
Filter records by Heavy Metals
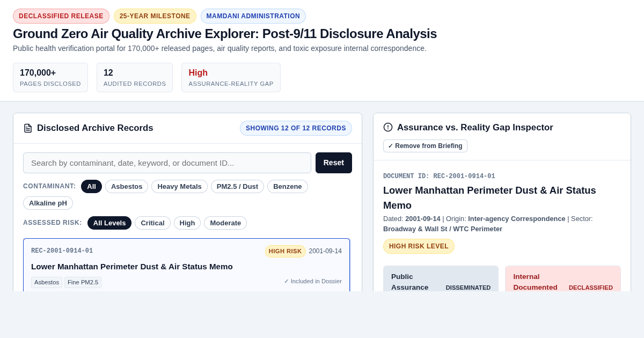tap(179, 186)
